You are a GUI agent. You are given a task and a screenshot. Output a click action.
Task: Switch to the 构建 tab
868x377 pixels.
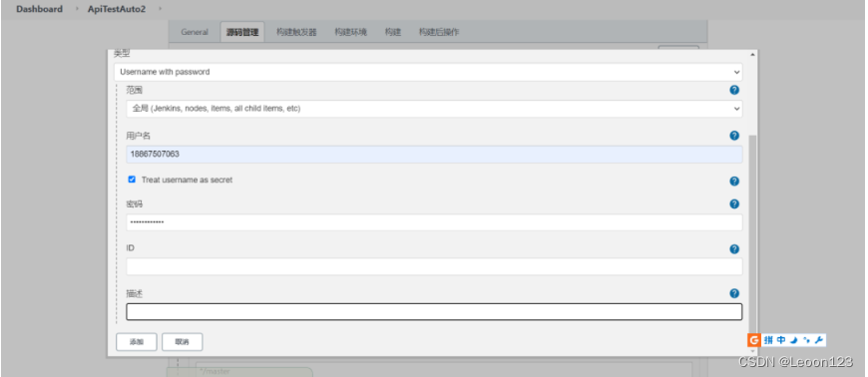tap(392, 32)
